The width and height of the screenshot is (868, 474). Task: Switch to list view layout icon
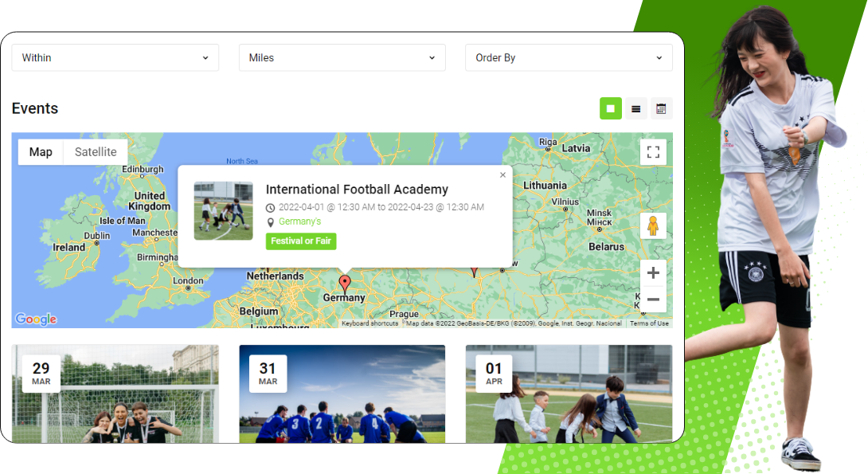click(635, 108)
